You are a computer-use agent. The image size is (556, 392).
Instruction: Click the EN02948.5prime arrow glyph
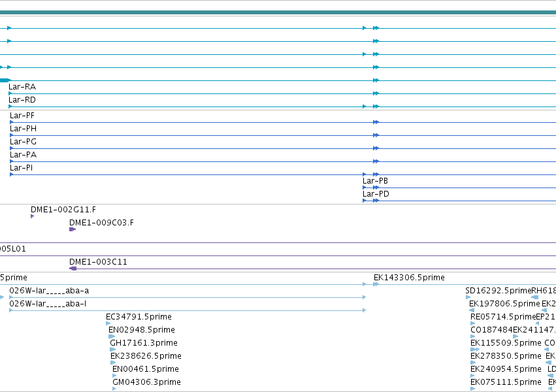112,336
